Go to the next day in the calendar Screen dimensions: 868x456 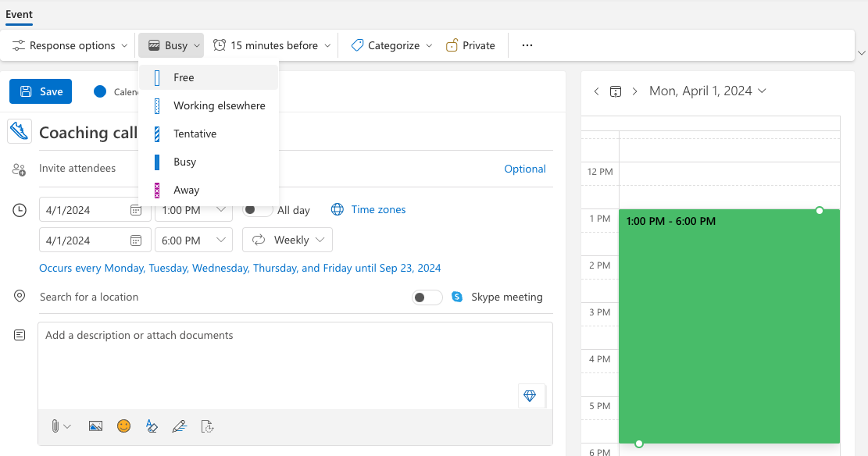(x=635, y=91)
